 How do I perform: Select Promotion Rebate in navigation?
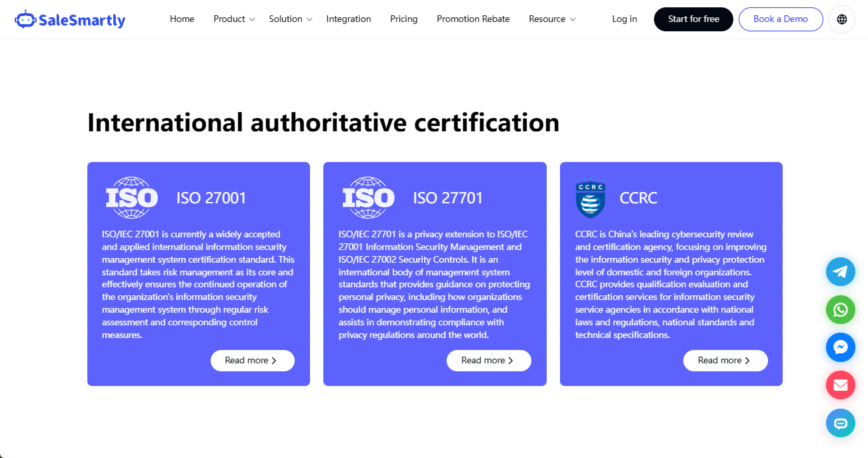[x=473, y=19]
